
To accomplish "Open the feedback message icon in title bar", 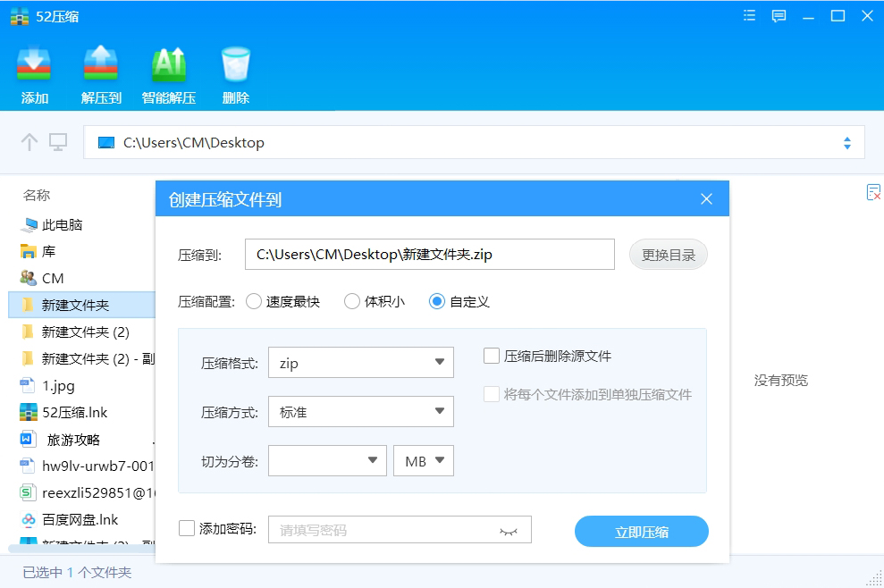I will 779,15.
